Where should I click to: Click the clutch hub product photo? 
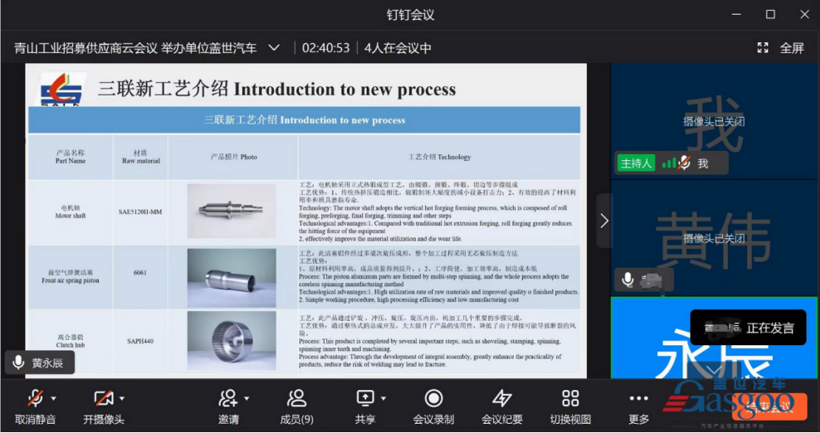tap(232, 340)
